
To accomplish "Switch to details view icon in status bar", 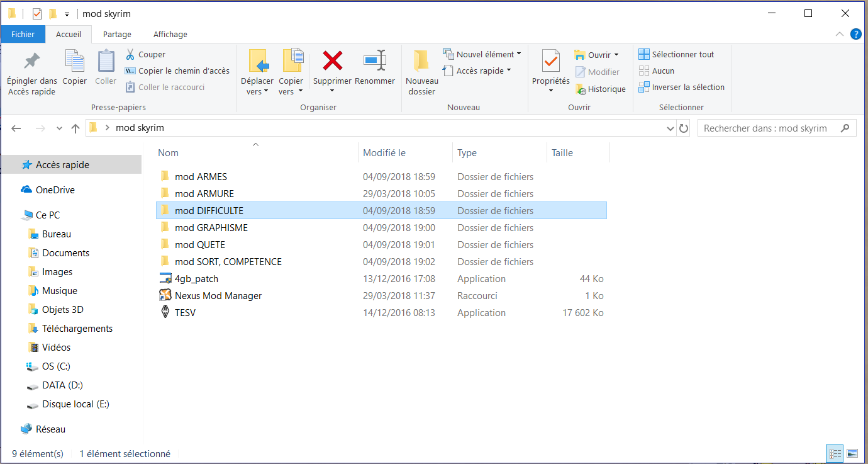I will point(835,453).
